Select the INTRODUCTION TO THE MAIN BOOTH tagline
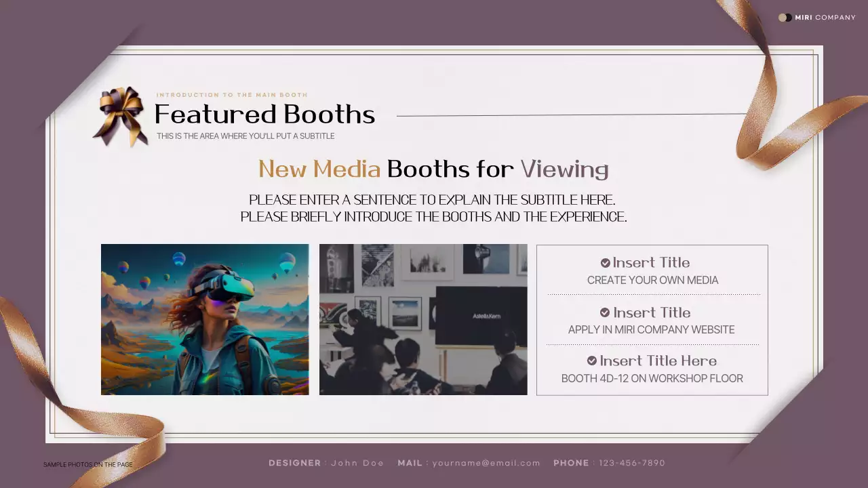This screenshot has width=868, height=488. (x=233, y=95)
